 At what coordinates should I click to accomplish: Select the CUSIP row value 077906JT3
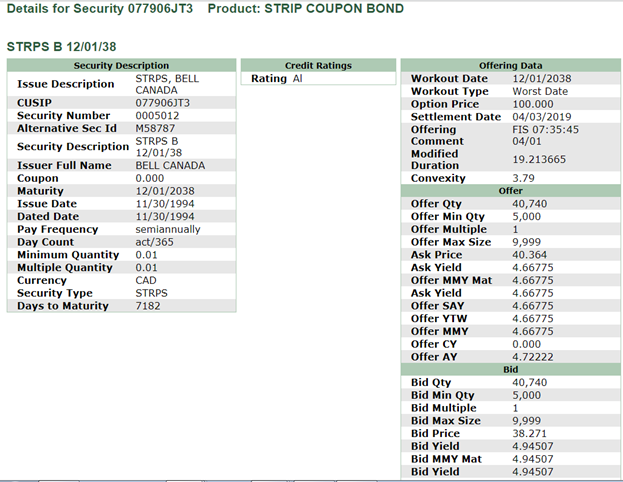click(163, 103)
